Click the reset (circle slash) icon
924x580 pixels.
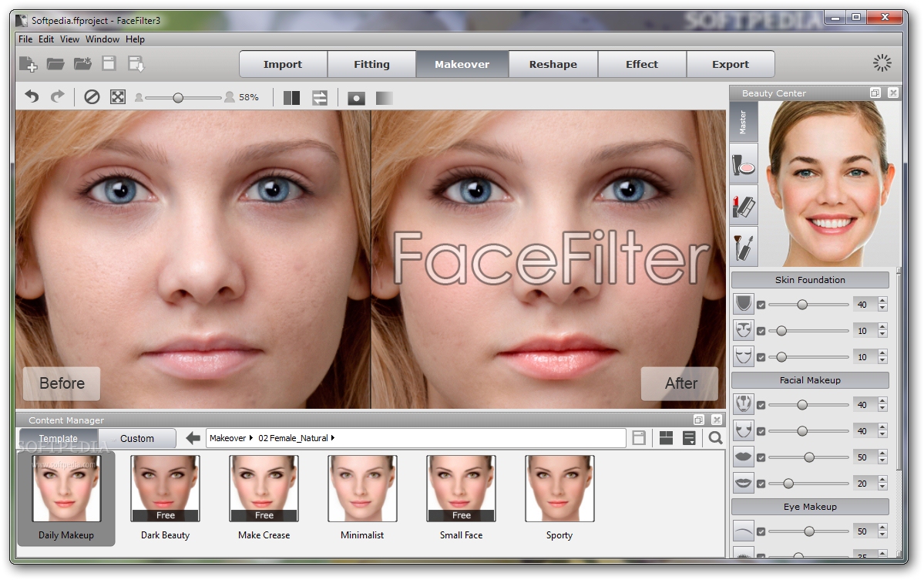(x=92, y=96)
